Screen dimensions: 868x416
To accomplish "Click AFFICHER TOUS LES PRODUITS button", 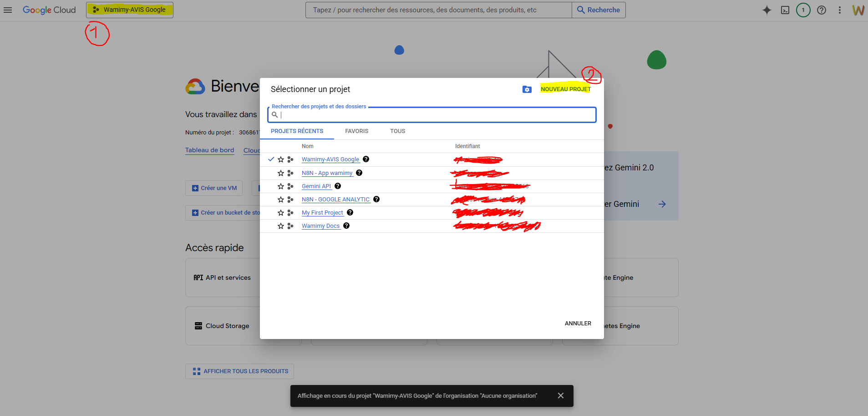I will (240, 371).
